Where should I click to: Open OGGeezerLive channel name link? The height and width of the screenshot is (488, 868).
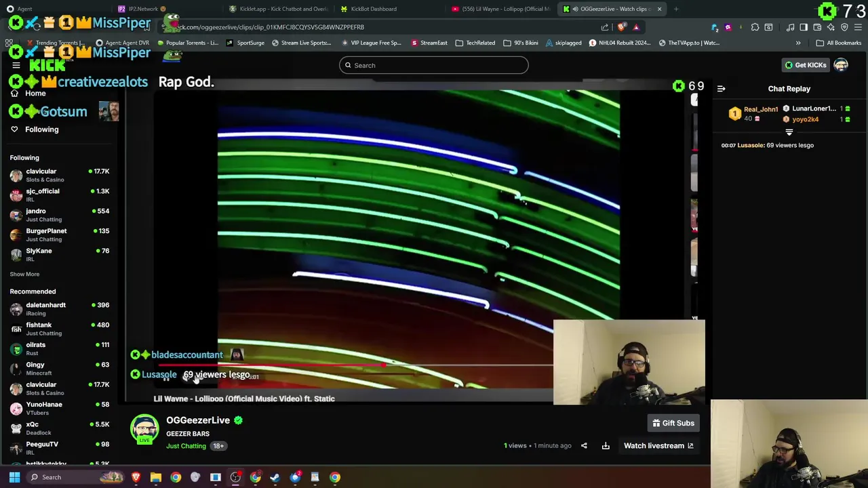[x=198, y=420]
